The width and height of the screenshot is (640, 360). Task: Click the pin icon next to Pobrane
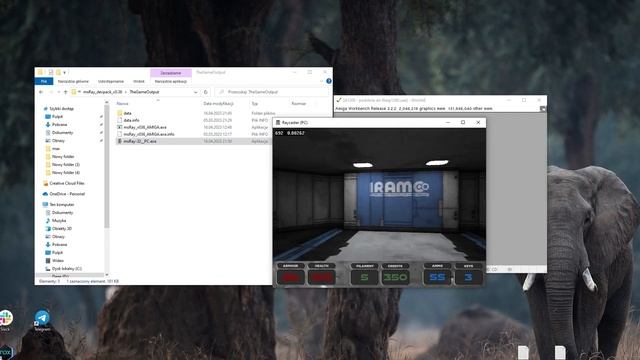101,124
